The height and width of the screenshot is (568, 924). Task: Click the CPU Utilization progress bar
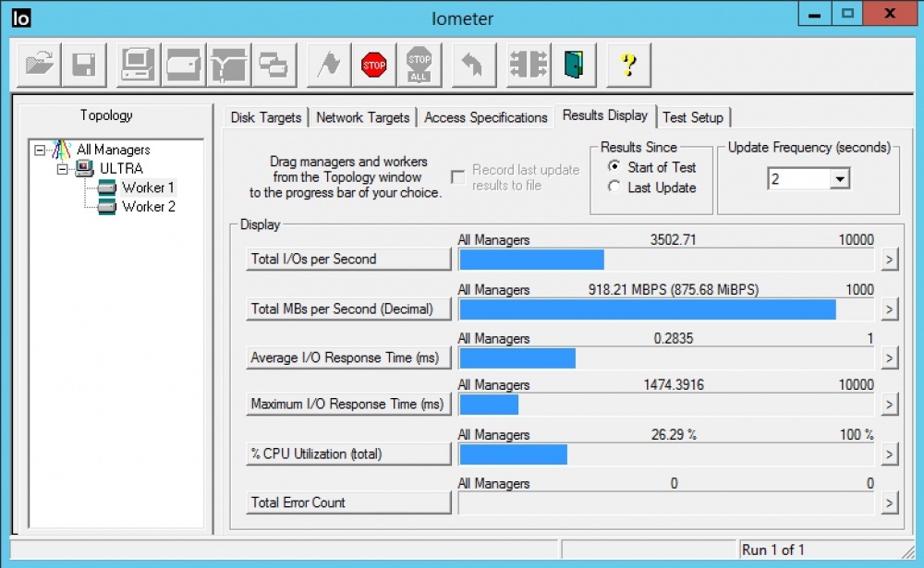pos(666,454)
